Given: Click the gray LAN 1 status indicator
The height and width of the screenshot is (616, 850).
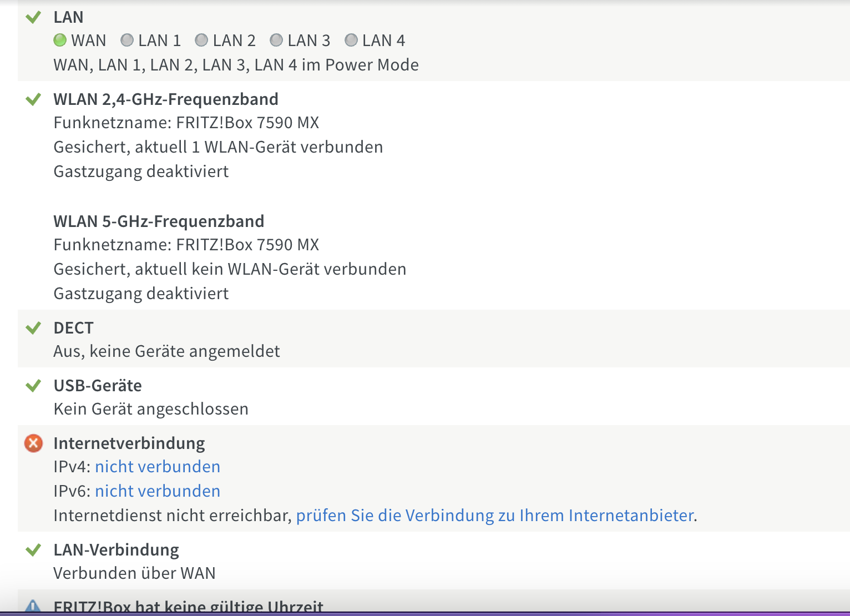Looking at the screenshot, I should click(127, 40).
